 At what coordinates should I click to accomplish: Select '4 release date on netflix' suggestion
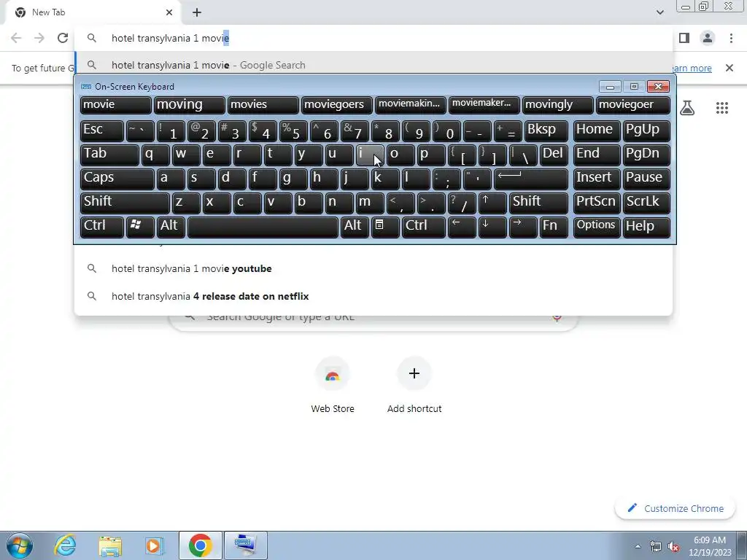tap(373, 296)
